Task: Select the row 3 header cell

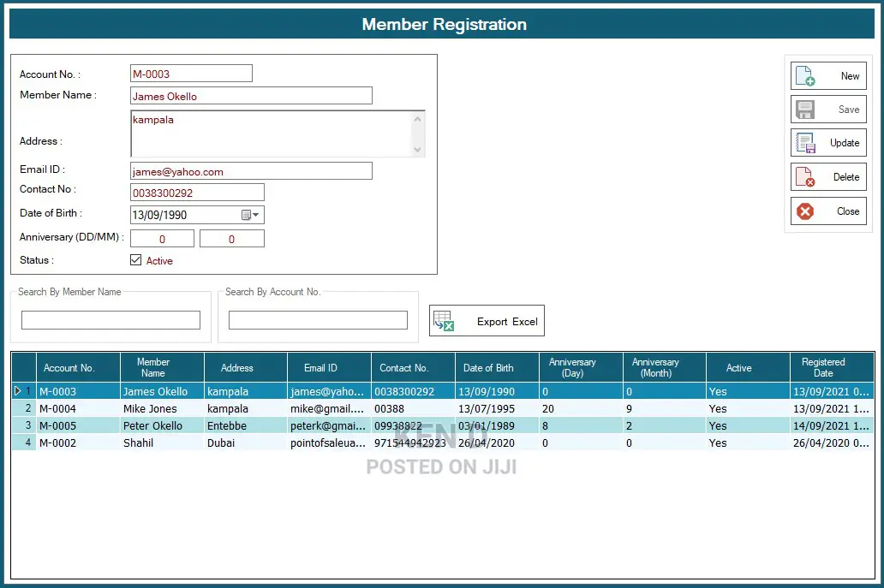Action: (x=24, y=425)
